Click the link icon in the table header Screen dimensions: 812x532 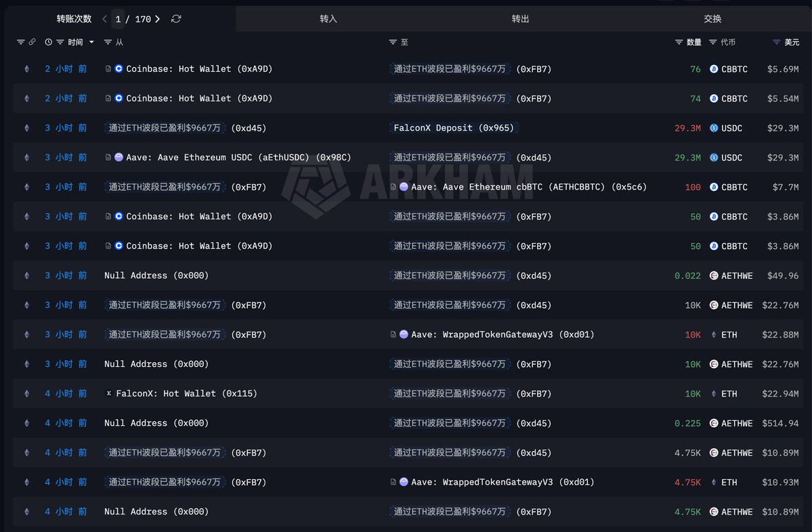[32, 42]
